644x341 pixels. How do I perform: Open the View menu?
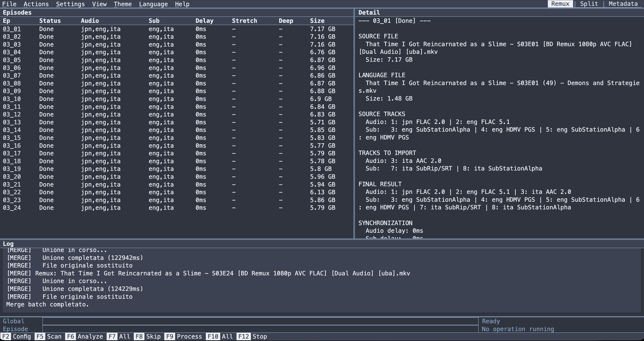[99, 4]
